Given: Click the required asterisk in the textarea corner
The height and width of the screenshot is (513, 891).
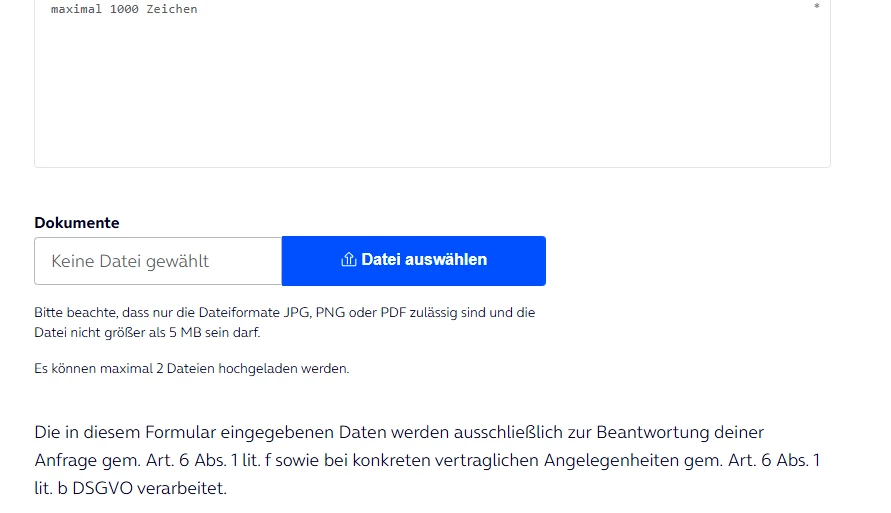Looking at the screenshot, I should [x=817, y=7].
